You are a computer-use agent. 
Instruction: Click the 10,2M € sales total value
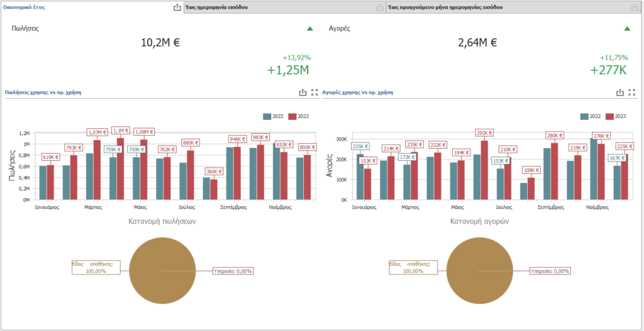pos(160,42)
